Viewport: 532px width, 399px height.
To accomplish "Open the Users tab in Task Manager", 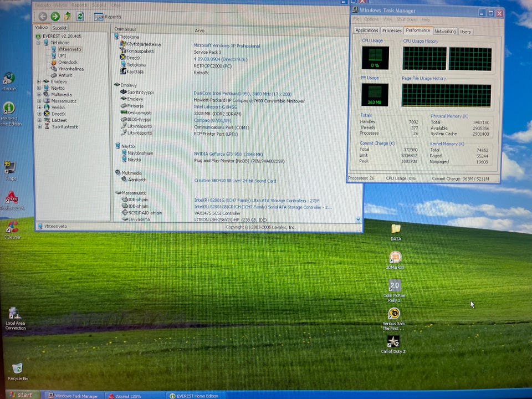I will pos(465,32).
